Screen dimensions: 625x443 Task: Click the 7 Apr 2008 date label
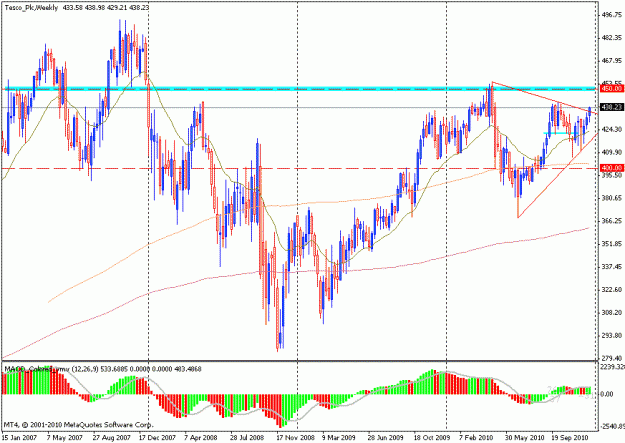(x=201, y=437)
